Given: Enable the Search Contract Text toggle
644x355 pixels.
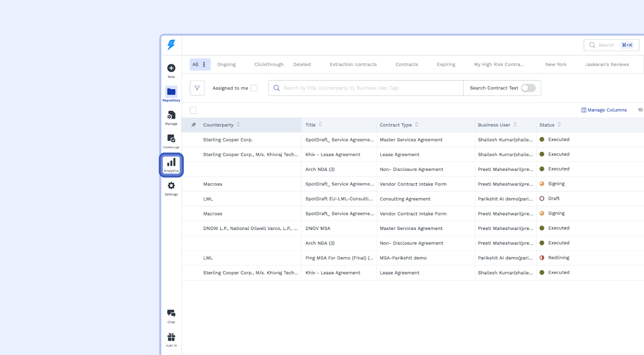Looking at the screenshot, I should (x=528, y=88).
